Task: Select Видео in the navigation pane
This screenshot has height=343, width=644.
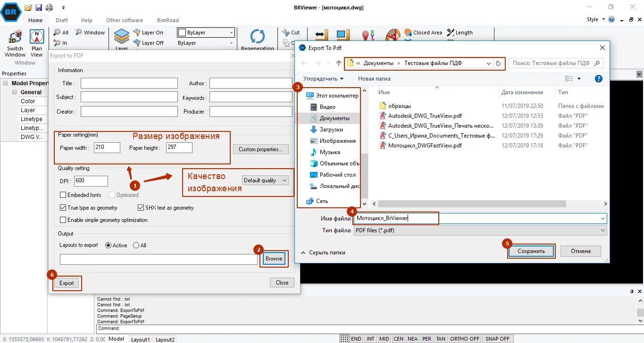Action: point(323,107)
